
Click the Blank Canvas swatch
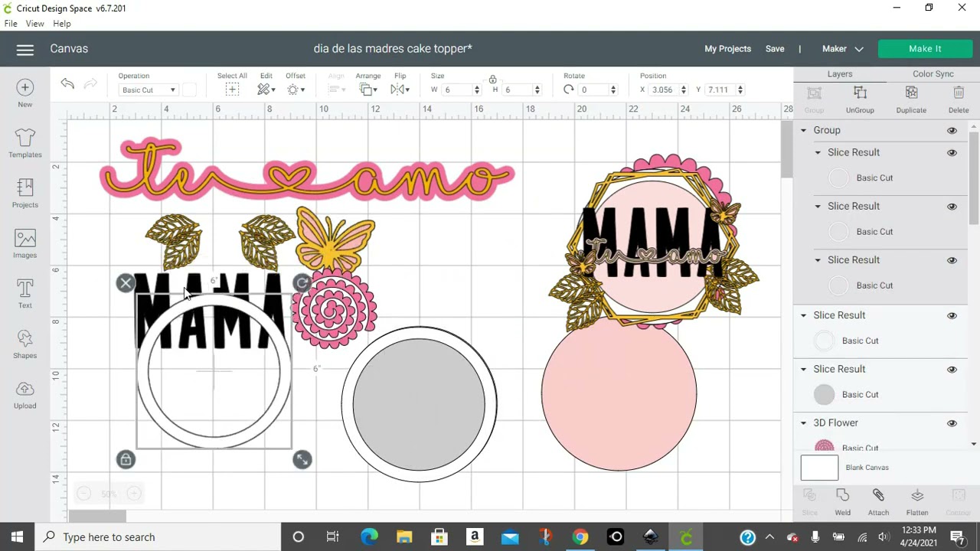(819, 468)
